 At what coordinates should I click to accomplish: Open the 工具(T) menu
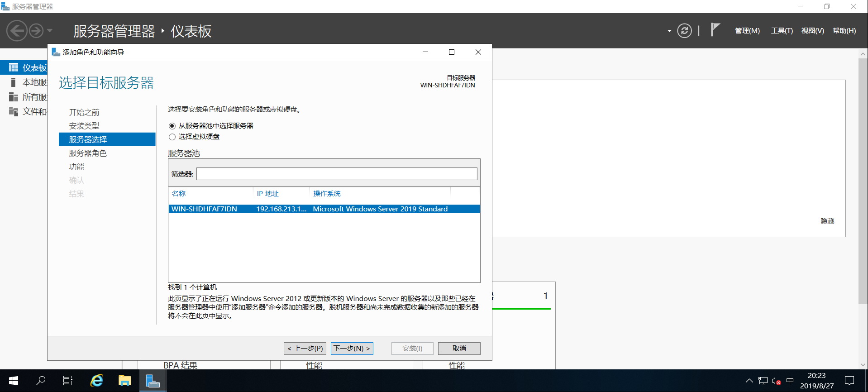pos(782,31)
